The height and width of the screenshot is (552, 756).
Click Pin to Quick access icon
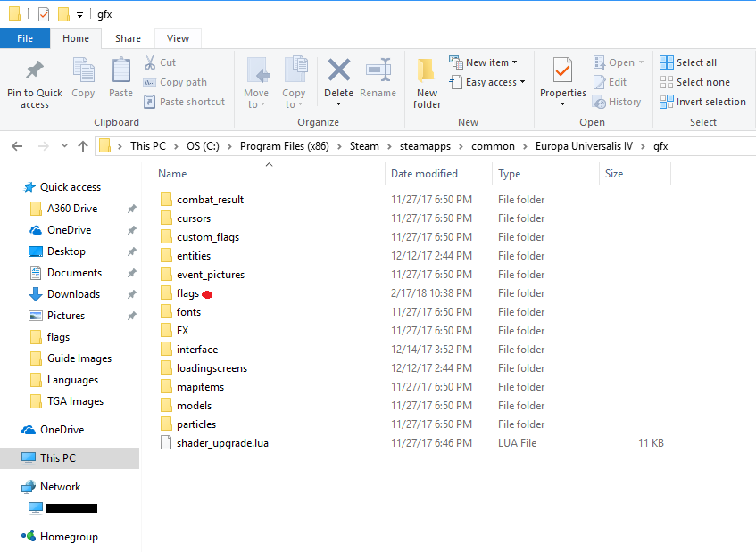pyautogui.click(x=35, y=70)
